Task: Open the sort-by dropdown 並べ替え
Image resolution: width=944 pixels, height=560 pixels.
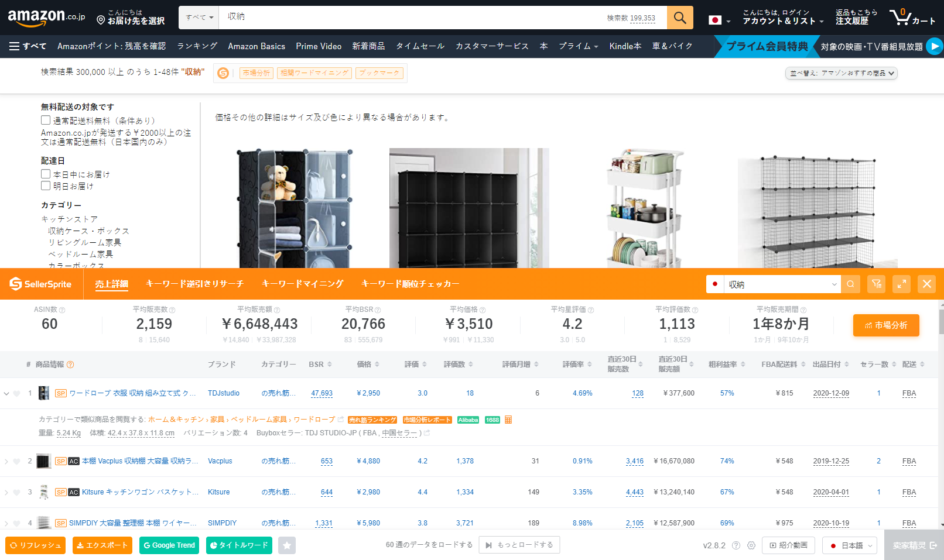Action: pyautogui.click(x=842, y=73)
